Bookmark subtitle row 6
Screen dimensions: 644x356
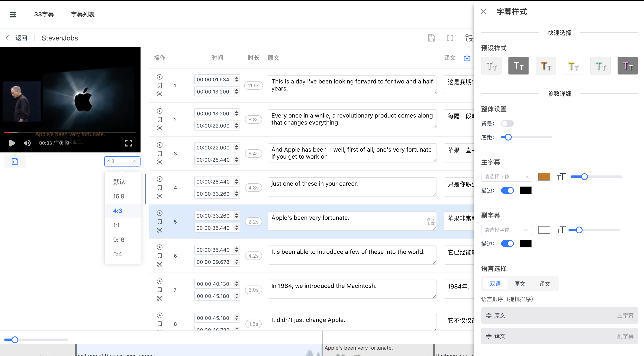point(160,256)
